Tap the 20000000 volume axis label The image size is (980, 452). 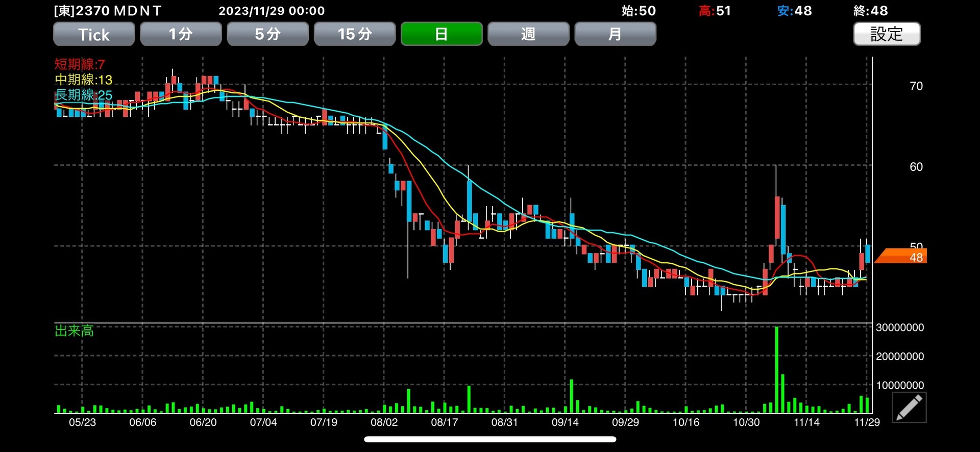click(900, 357)
